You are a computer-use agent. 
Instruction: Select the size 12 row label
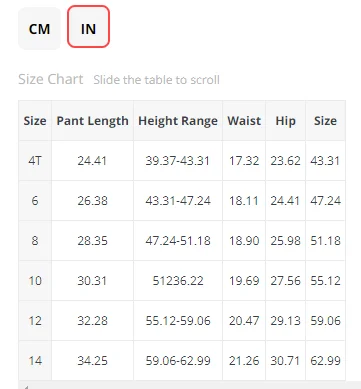coord(35,321)
